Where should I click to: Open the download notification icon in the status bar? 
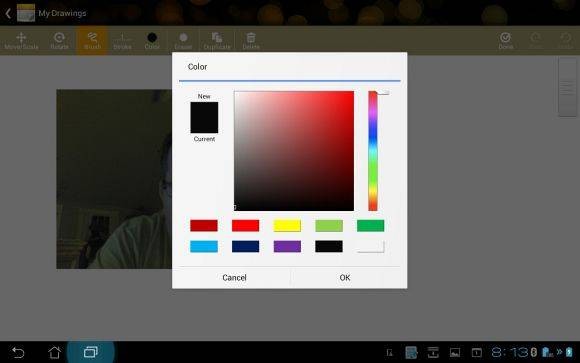point(433,352)
